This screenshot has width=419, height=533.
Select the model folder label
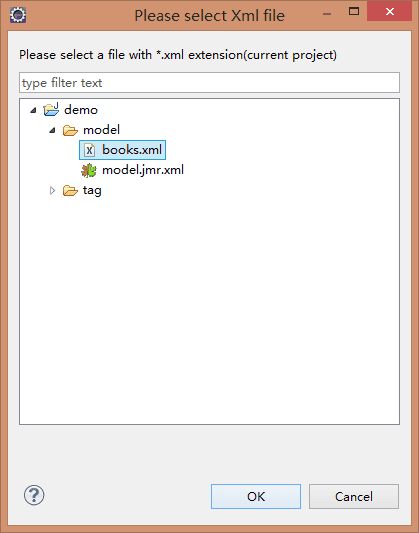pos(101,130)
